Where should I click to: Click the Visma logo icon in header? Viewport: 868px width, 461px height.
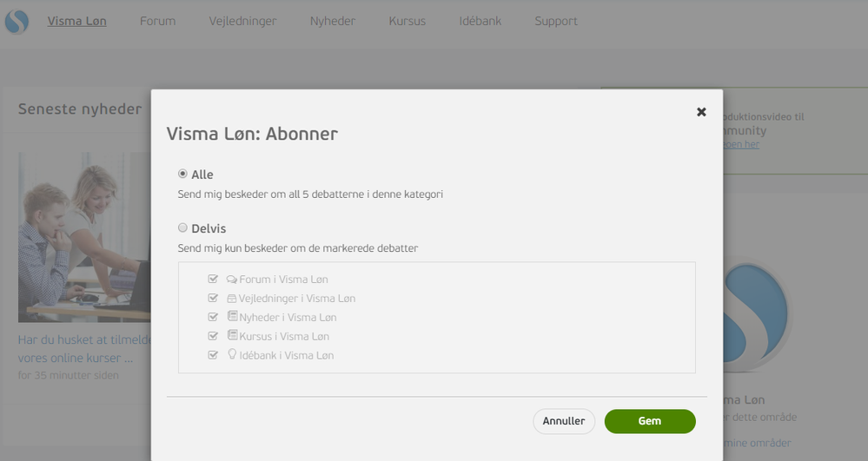pos(17,22)
